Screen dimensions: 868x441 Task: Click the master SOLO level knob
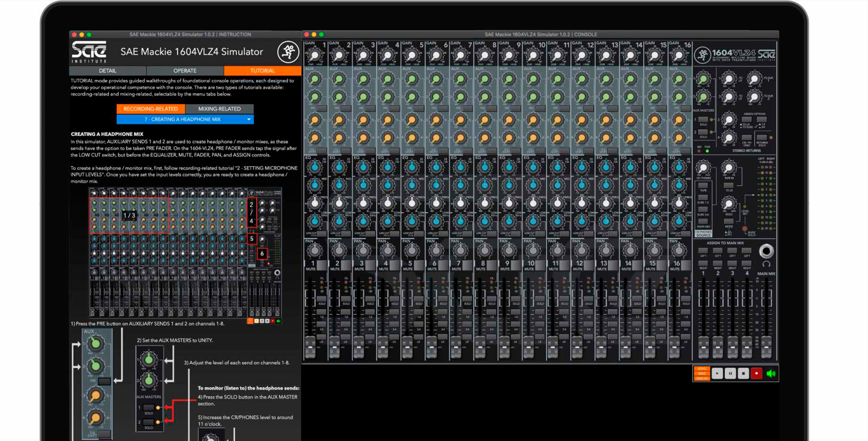pyautogui.click(x=729, y=204)
